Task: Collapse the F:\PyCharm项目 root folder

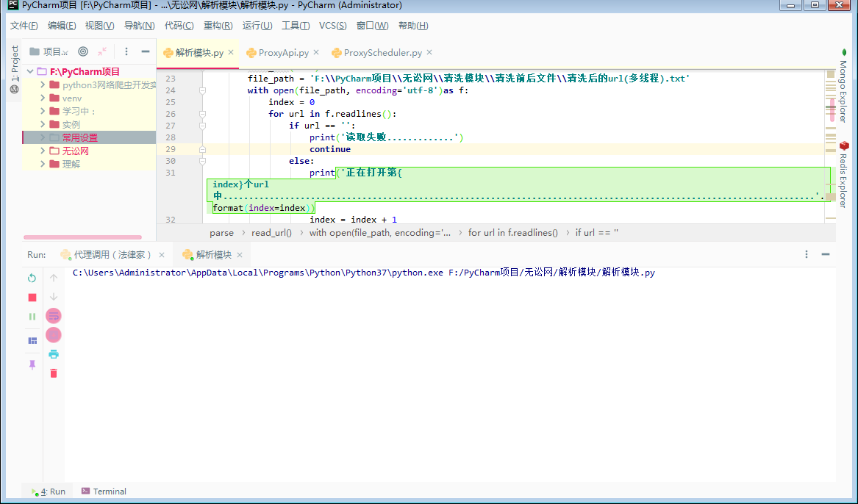Action: [31, 71]
